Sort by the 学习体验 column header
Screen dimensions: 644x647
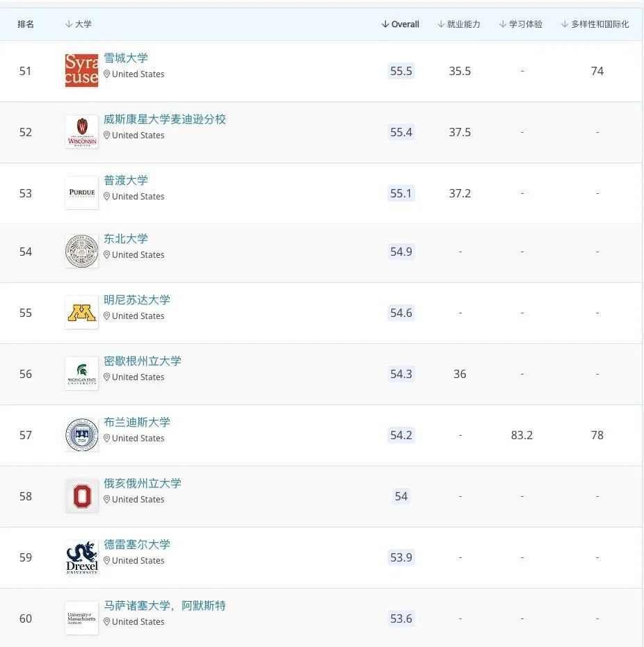click(521, 24)
